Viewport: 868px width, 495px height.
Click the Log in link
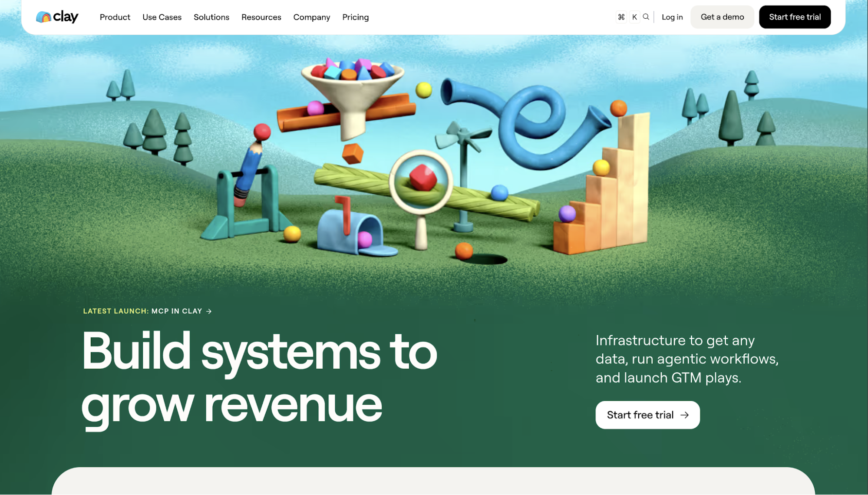point(672,17)
